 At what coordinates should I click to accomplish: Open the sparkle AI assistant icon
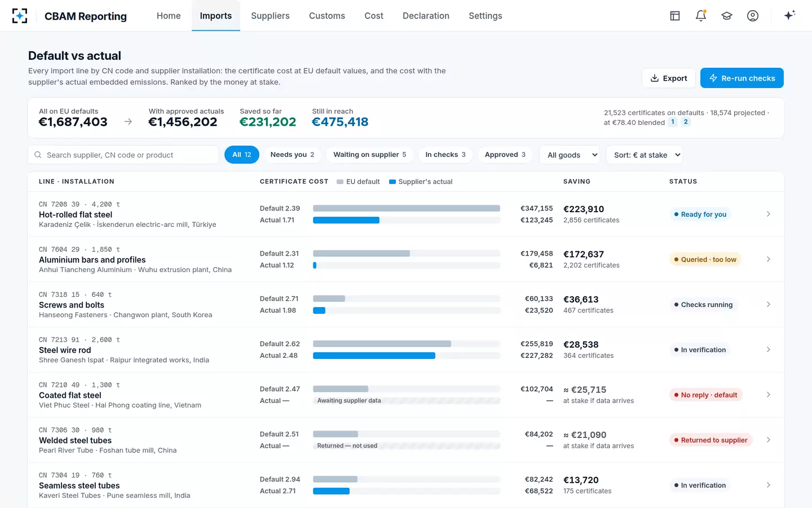(789, 15)
